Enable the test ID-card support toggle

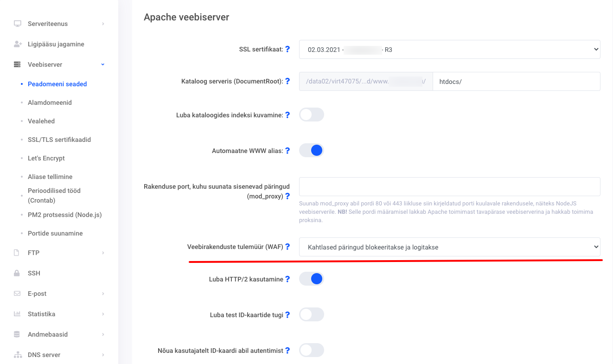click(x=311, y=315)
